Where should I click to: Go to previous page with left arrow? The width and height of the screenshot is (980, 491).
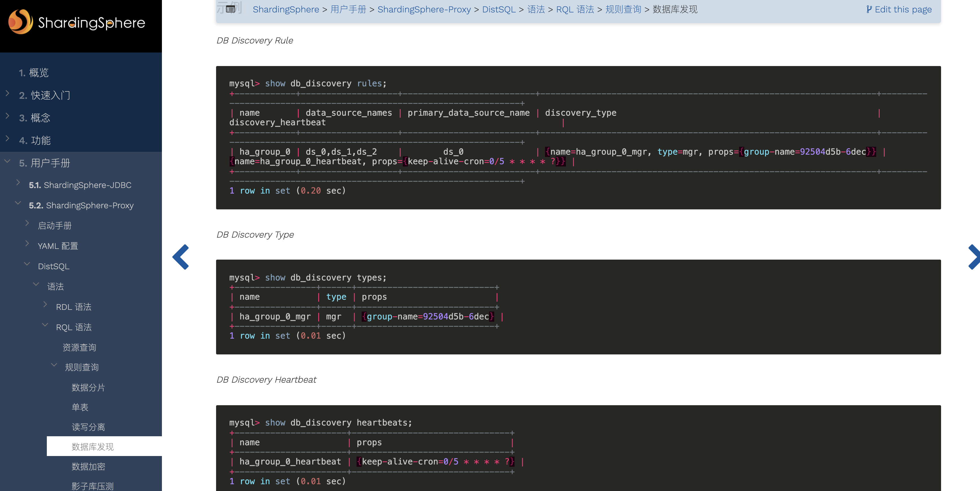click(x=181, y=257)
